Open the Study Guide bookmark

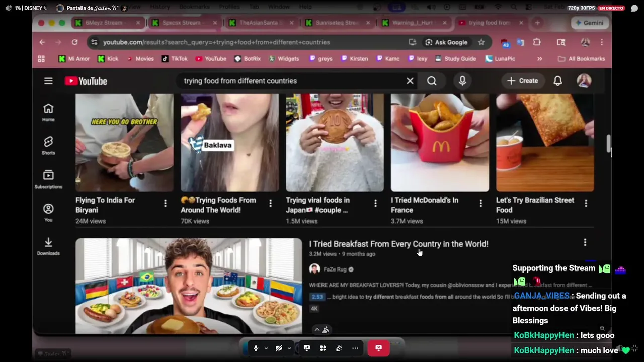tap(455, 59)
